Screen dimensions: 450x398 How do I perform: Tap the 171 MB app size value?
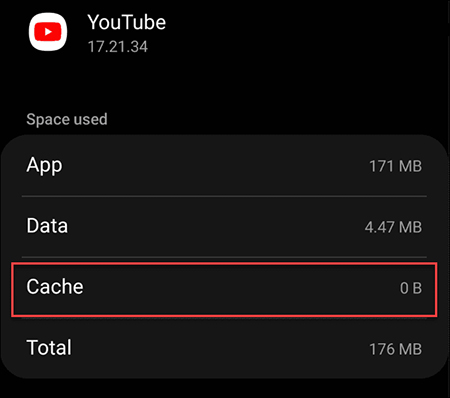click(x=395, y=166)
